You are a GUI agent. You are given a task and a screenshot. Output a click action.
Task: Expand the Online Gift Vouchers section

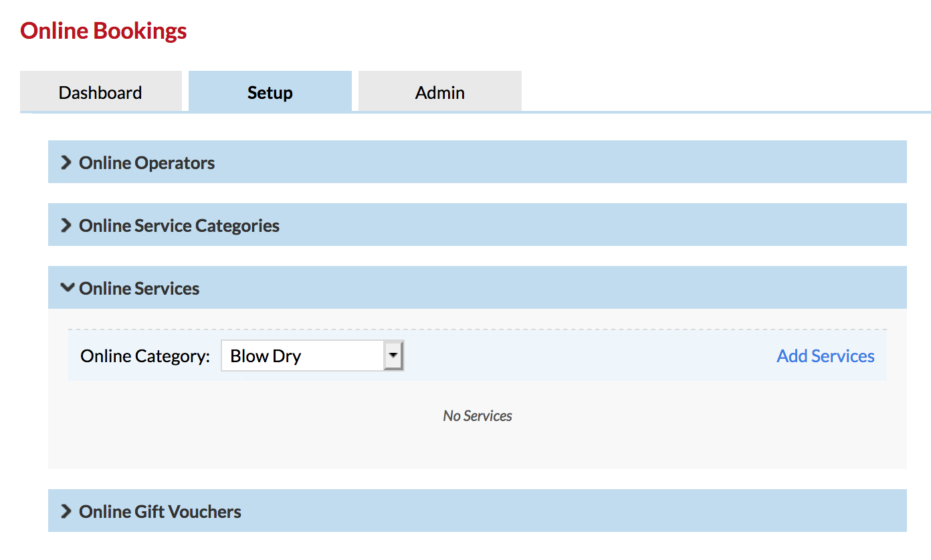click(159, 511)
